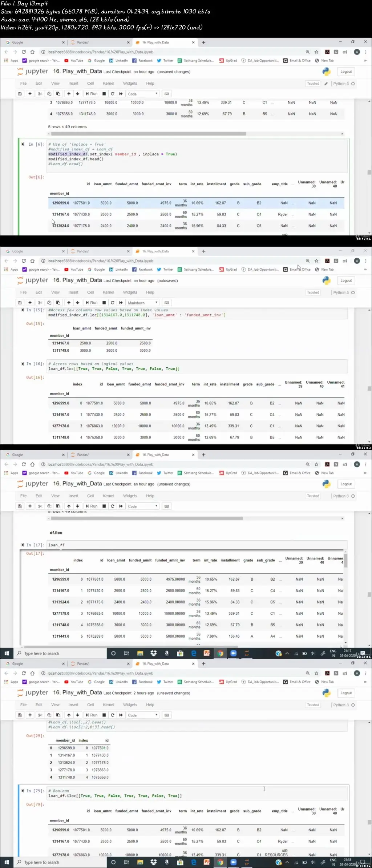Toggle the run-cell marker beside In [79]
This screenshot has width=372, height=868.
click(23, 791)
